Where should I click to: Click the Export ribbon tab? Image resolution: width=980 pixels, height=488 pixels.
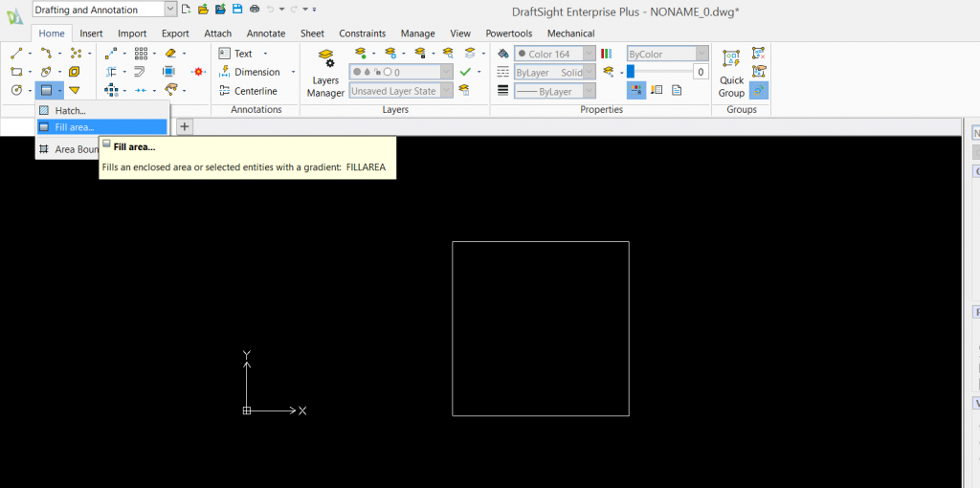pyautogui.click(x=176, y=33)
